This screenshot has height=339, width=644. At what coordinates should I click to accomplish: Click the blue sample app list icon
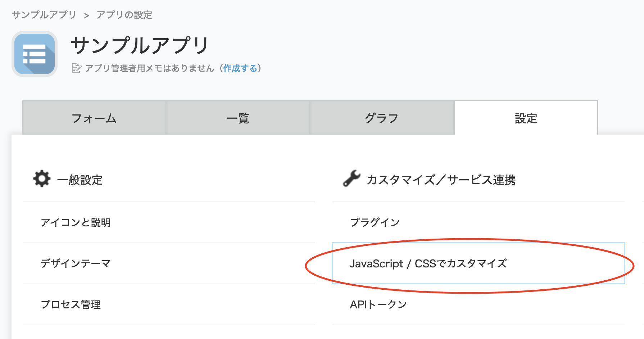point(35,54)
